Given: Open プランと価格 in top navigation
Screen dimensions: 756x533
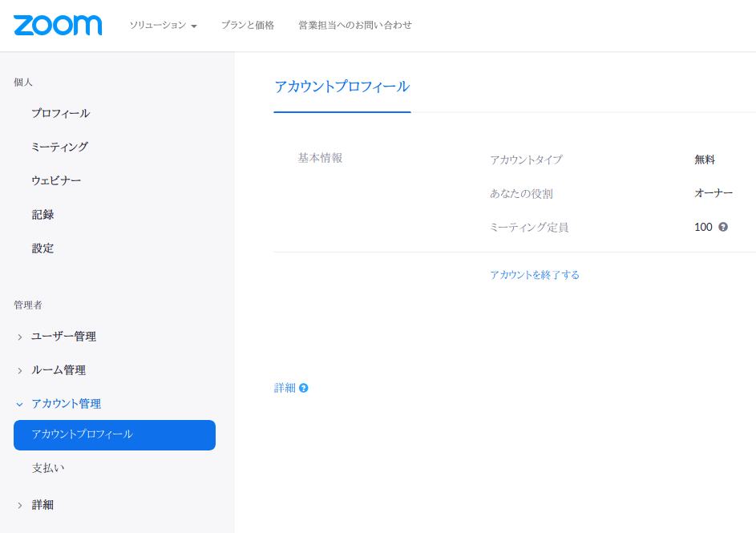Looking at the screenshot, I should click(x=248, y=25).
